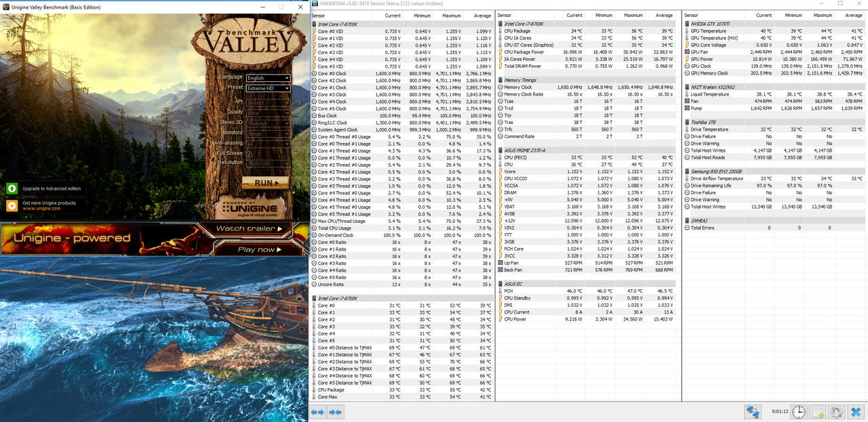Select the PCH temperature row under ASUS EC
Screen dimensions: 868x422
[x=588, y=291]
